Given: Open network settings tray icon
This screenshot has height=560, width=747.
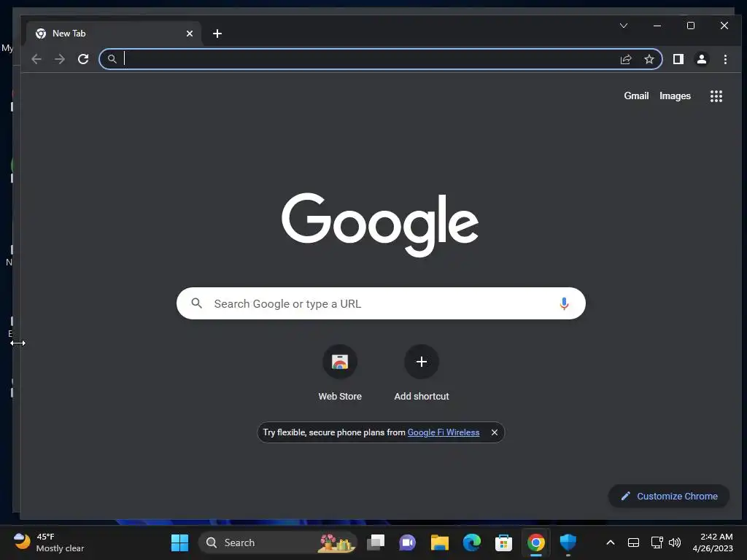Looking at the screenshot, I should pos(657,542).
